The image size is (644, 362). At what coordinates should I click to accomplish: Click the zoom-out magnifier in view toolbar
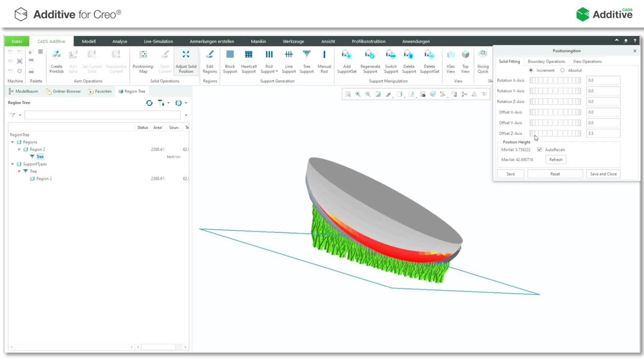(368, 94)
